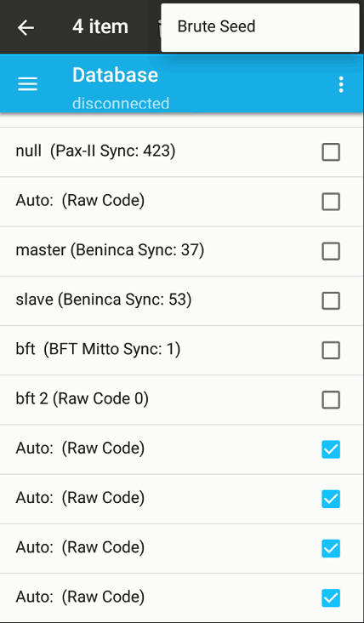Uncheck the last Auto: Raw Code checkbox
The width and height of the screenshot is (364, 623).
pos(331,598)
